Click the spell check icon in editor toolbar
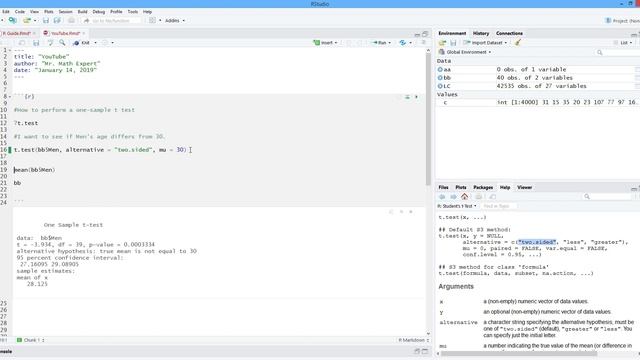Viewport: 640px width, 360px height. coord(51,42)
